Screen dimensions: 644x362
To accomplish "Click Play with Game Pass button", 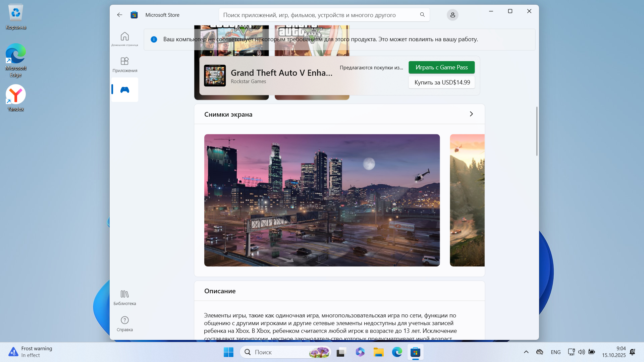I will pyautogui.click(x=441, y=67).
